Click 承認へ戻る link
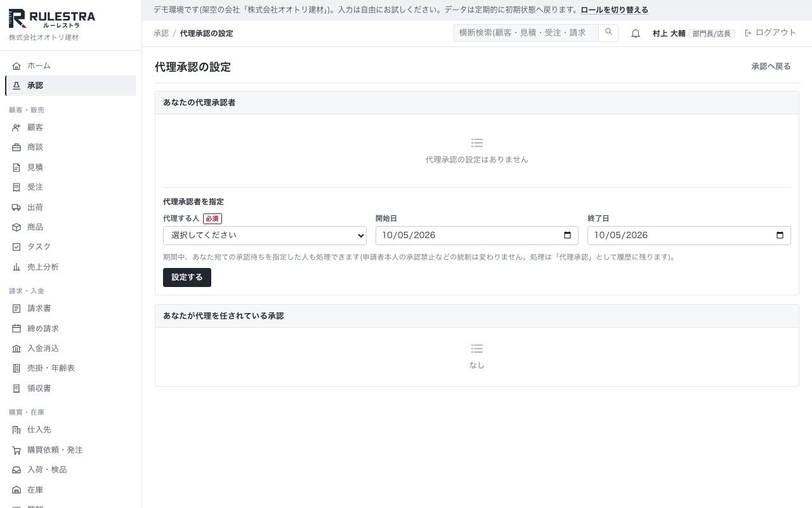Viewport: 812px width, 508px height. click(771, 67)
